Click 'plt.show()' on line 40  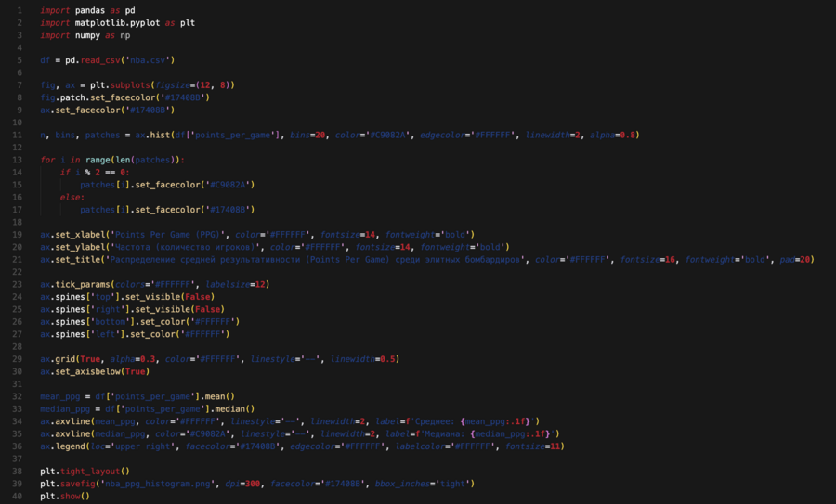tap(65, 496)
